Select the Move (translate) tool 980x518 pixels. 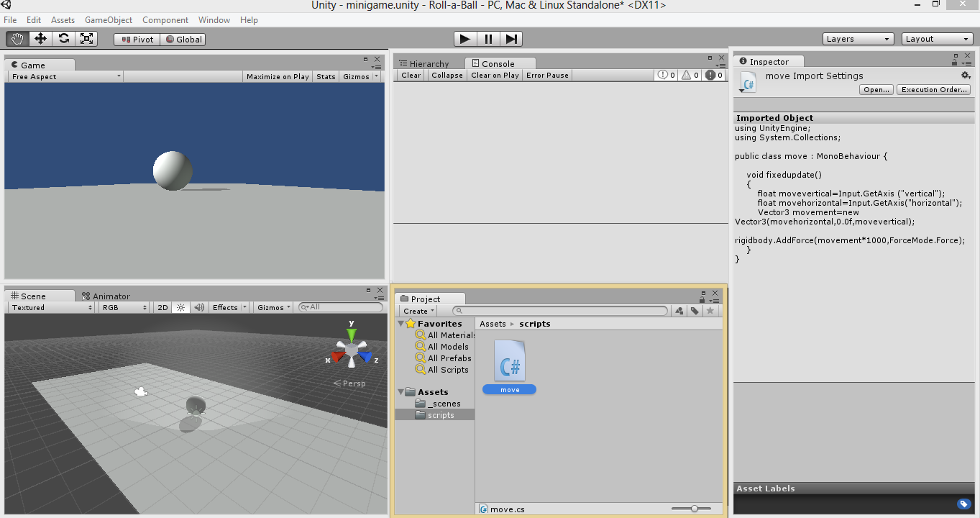[x=40, y=39]
